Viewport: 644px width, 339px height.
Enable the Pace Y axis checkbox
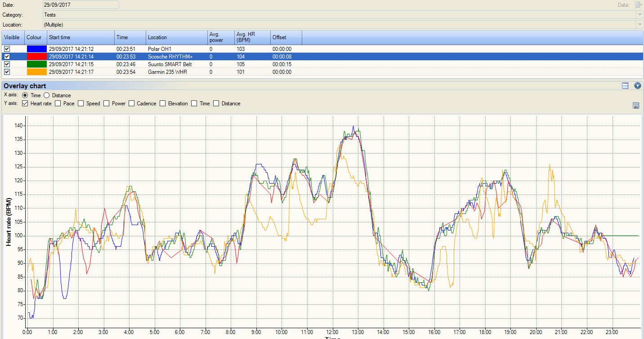tap(58, 104)
